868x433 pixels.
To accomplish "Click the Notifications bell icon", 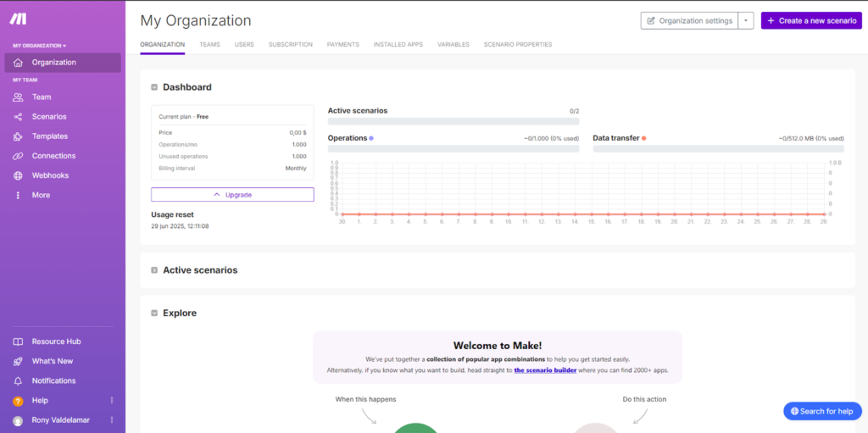I will tap(18, 381).
